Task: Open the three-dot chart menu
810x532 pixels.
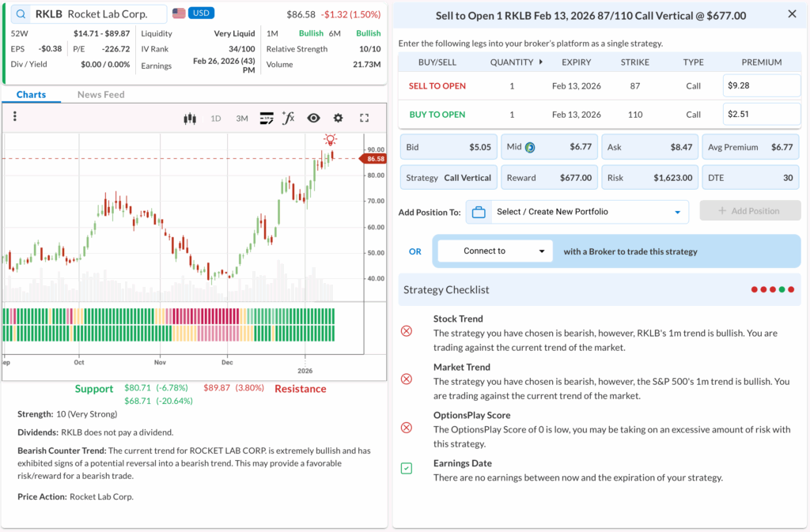Action: click(15, 117)
